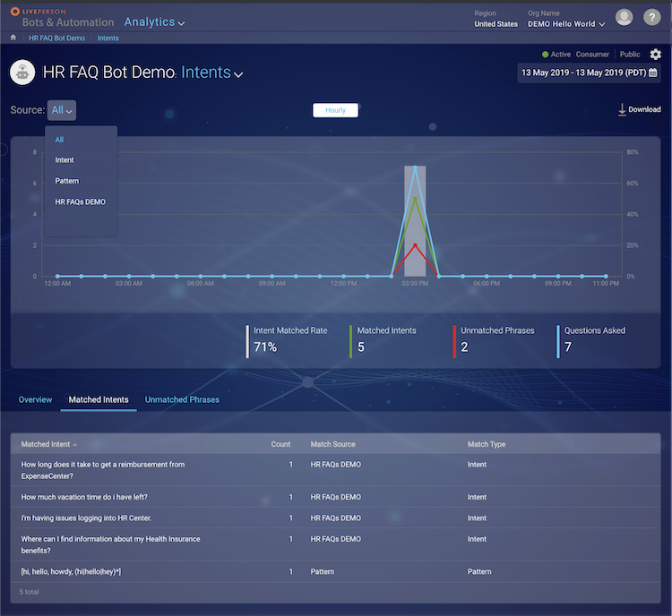Viewport: 672px width, 616px height.
Task: Go to Intents breadcrumb link
Action: click(x=108, y=38)
